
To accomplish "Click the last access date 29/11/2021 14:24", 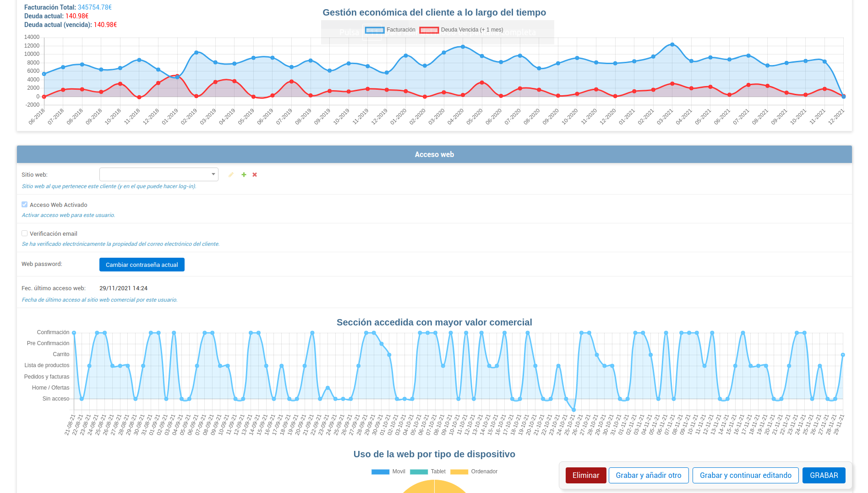I will (123, 288).
